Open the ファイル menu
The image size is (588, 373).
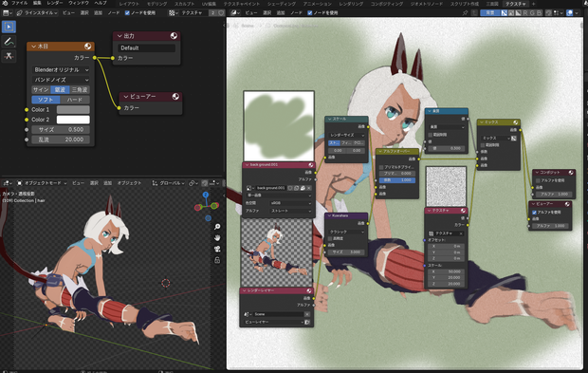pos(19,3)
